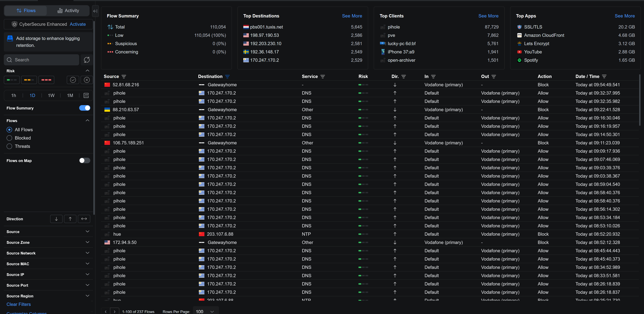
Task: Expand the Source Zone filter
Action: tap(87, 242)
